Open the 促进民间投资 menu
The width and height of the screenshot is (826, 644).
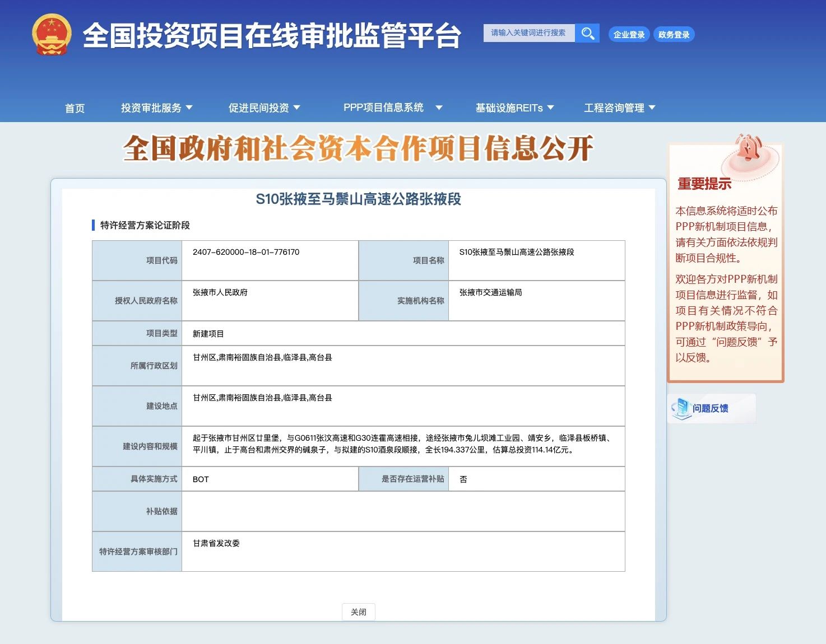pyautogui.click(x=259, y=108)
